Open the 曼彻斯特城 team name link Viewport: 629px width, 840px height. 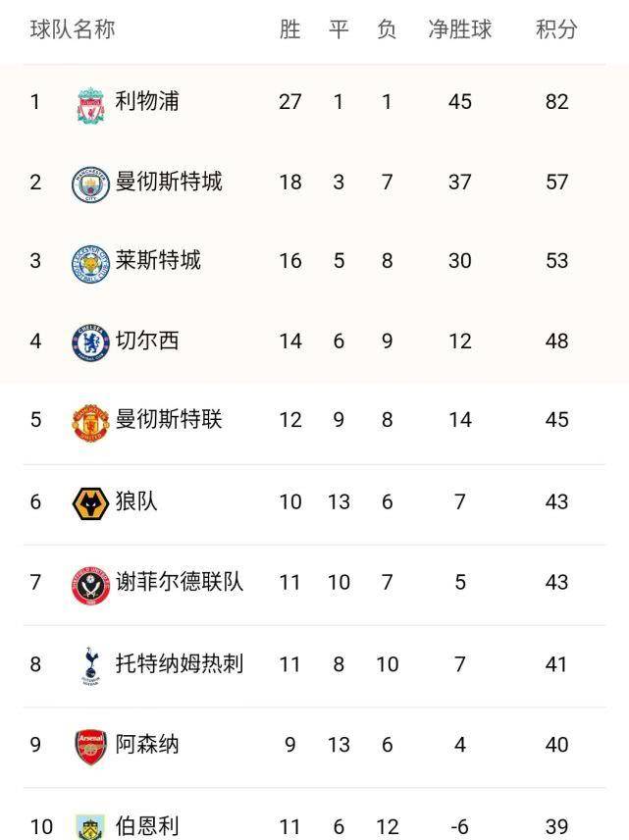(169, 182)
